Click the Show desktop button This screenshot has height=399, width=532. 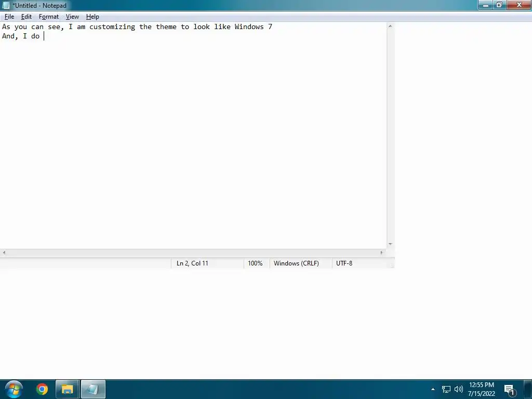pyautogui.click(x=528, y=389)
